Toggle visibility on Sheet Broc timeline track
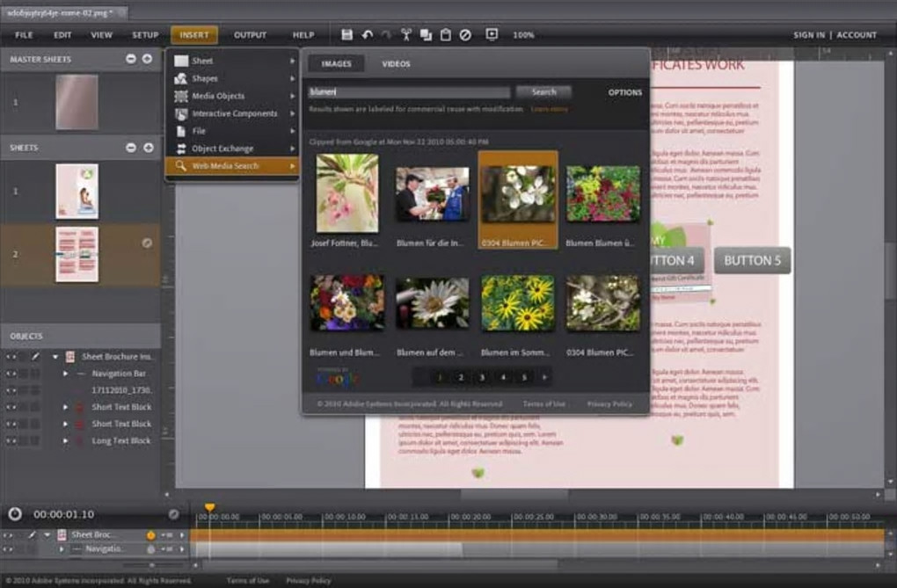 pyautogui.click(x=8, y=535)
